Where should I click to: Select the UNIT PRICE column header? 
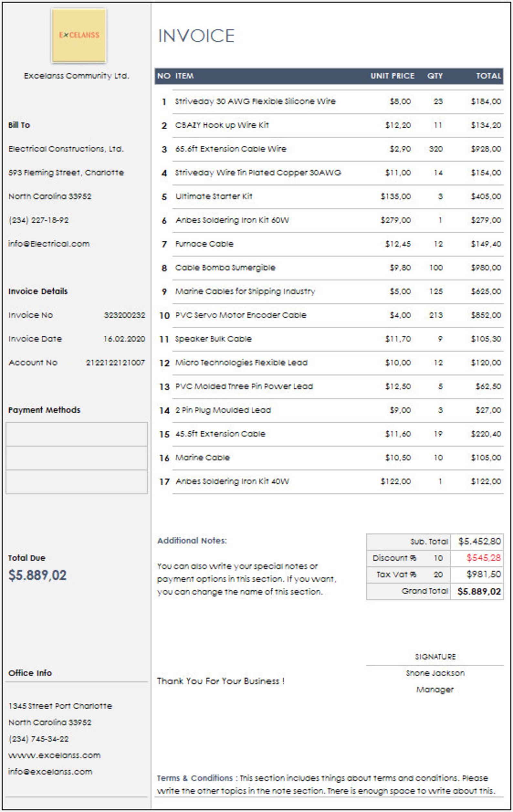(x=392, y=76)
